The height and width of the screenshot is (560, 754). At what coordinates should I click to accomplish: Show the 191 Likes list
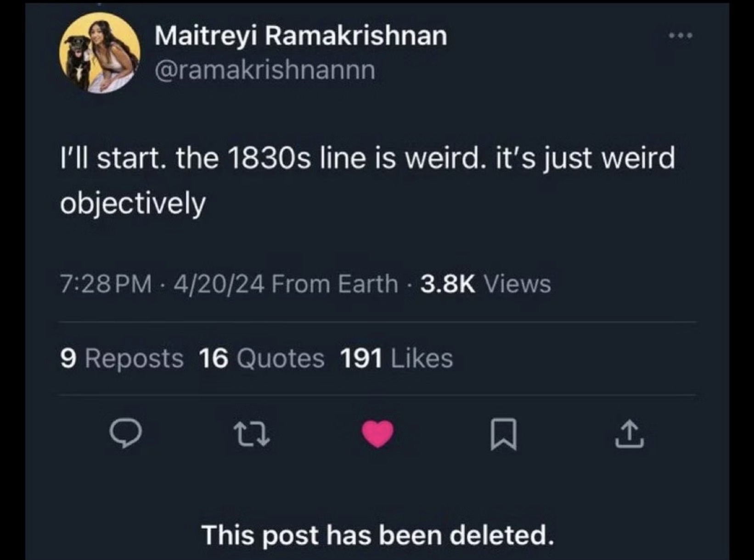(396, 358)
